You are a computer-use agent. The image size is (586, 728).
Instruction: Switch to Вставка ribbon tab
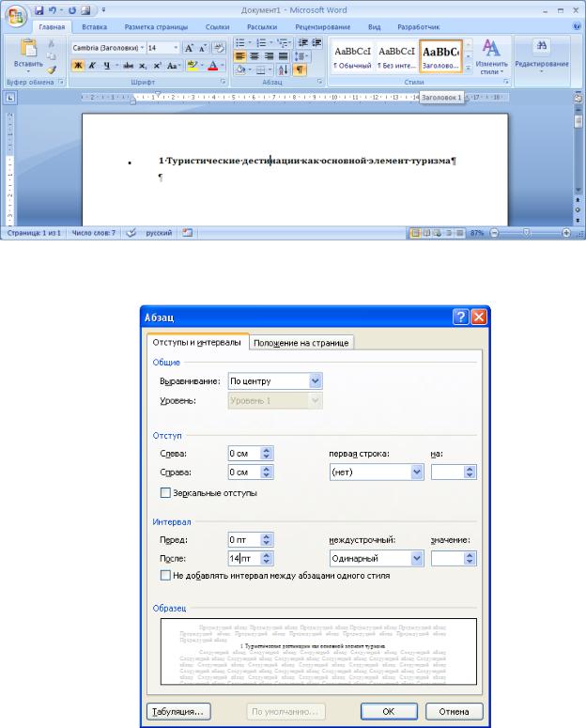coord(94,27)
